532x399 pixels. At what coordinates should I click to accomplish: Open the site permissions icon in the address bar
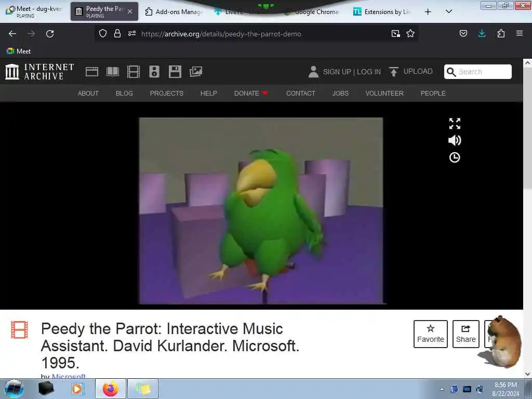point(132,34)
